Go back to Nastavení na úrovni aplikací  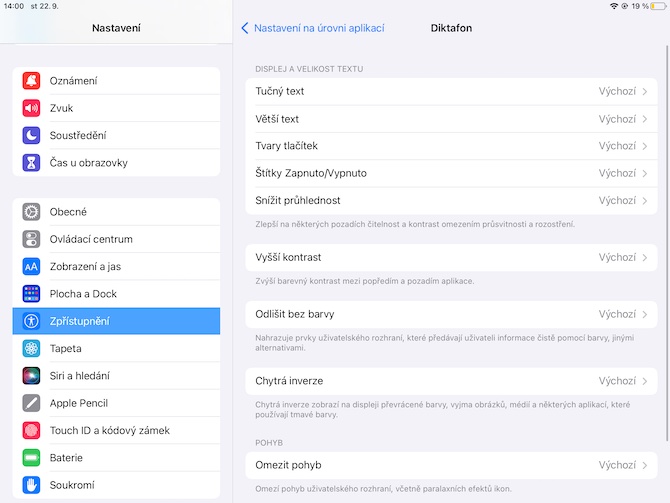[x=313, y=28]
